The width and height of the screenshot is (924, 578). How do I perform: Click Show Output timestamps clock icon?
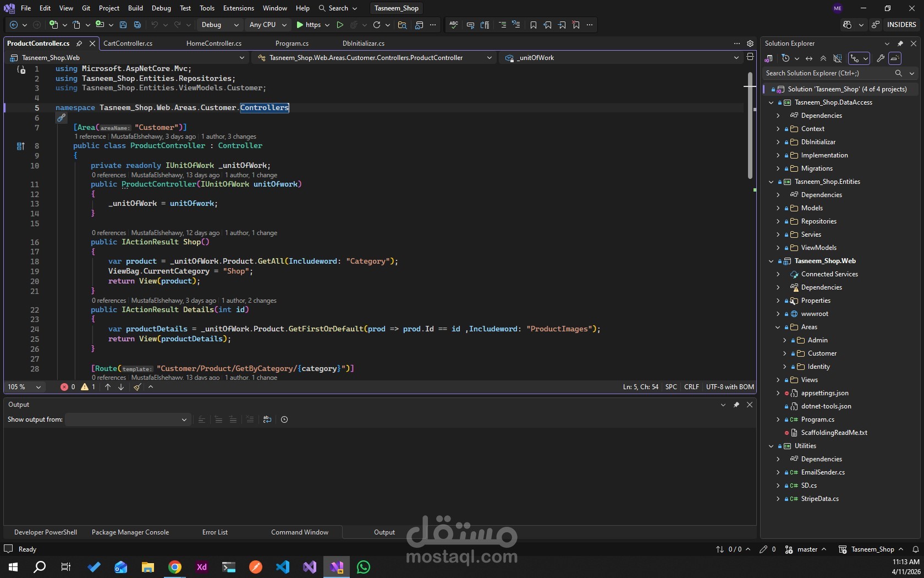click(284, 419)
